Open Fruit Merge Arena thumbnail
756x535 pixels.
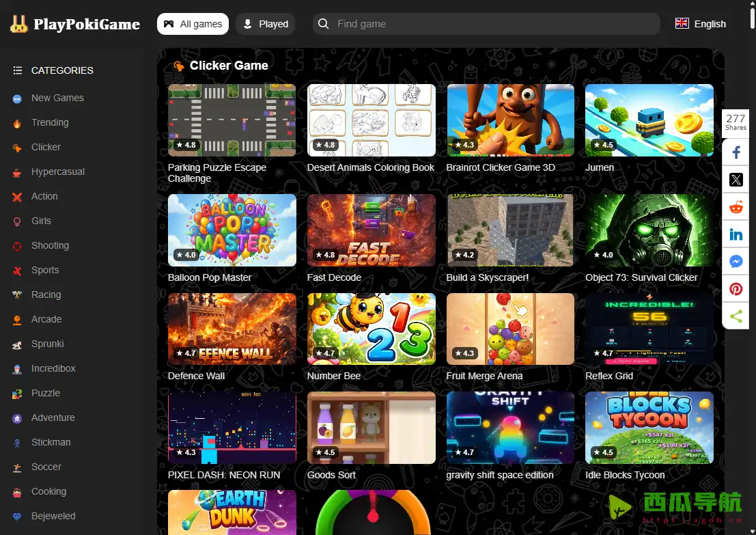[x=510, y=329]
